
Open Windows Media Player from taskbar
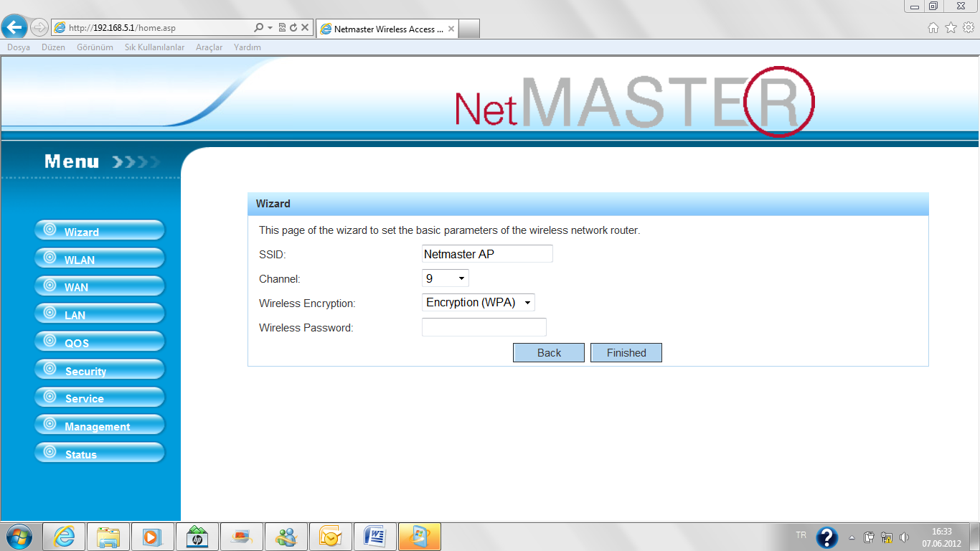153,537
